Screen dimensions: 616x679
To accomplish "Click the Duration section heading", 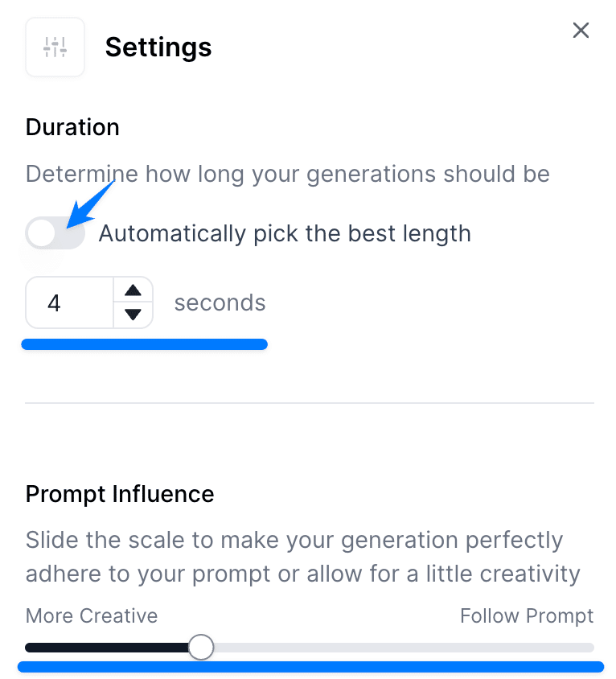I will 72,127.
